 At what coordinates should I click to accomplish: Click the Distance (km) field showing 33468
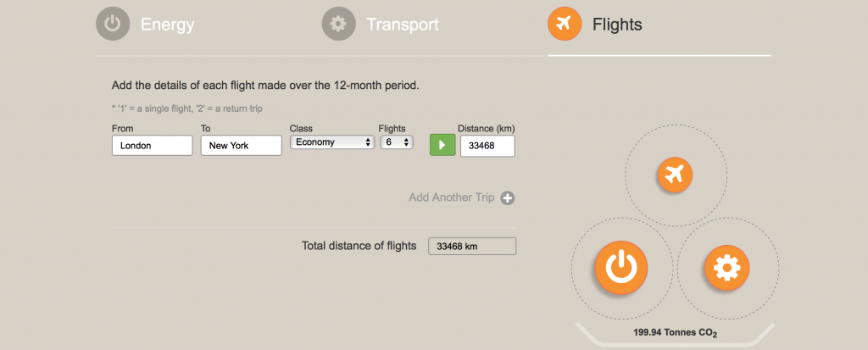[487, 146]
